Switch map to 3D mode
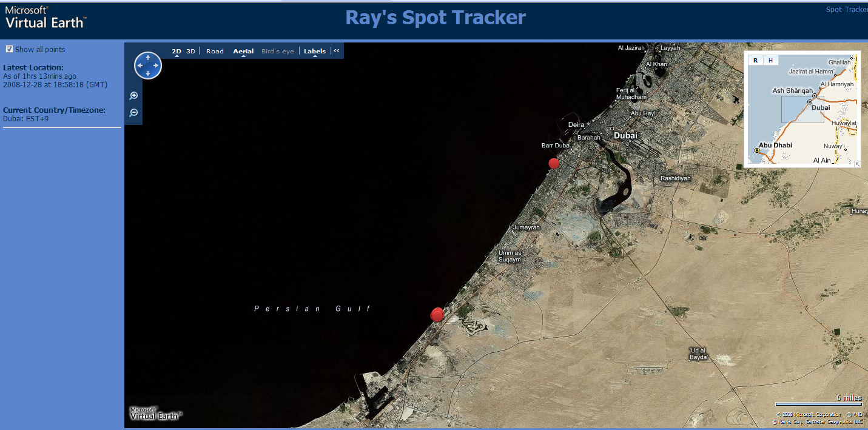Image resolution: width=868 pixels, height=430 pixels. pos(190,52)
